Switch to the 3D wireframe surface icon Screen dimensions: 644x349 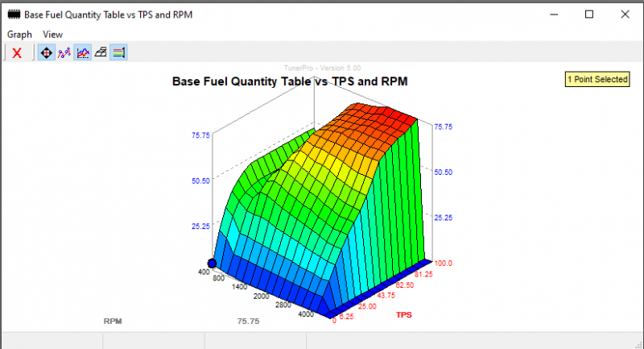click(x=101, y=53)
